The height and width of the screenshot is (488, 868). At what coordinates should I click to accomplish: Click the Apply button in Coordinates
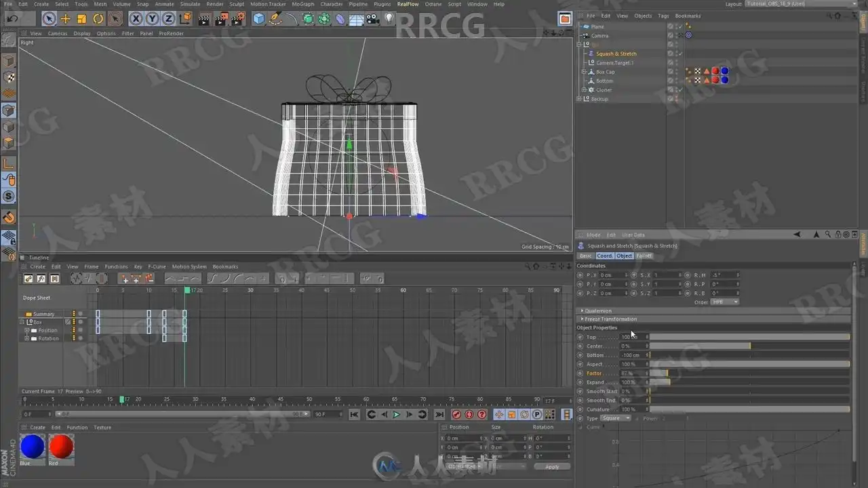click(552, 466)
